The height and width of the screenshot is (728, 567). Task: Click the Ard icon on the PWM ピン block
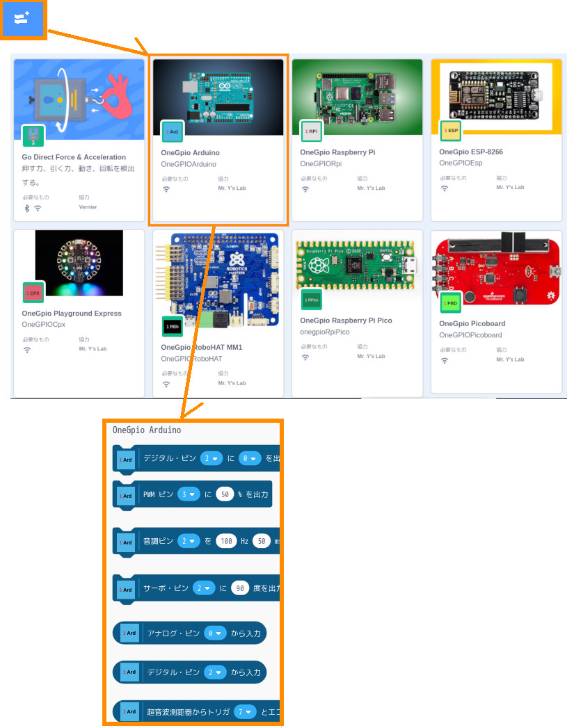[x=125, y=495]
